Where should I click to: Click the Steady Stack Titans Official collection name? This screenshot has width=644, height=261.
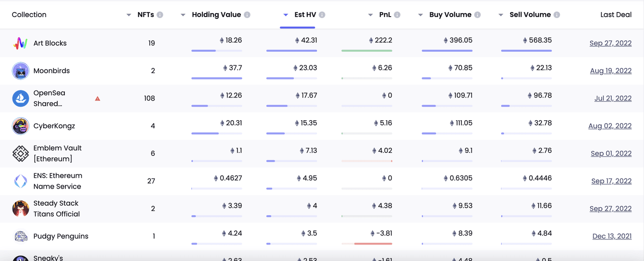point(57,209)
